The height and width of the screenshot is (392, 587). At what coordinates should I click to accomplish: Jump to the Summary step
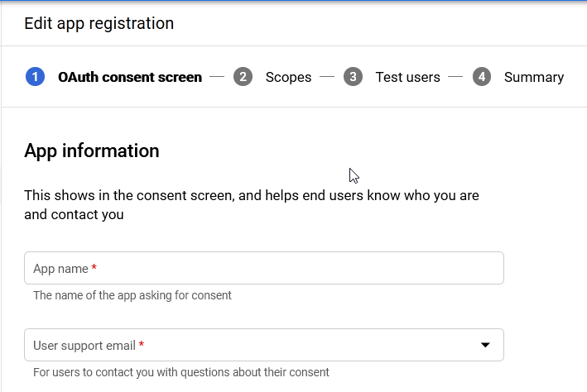point(533,77)
